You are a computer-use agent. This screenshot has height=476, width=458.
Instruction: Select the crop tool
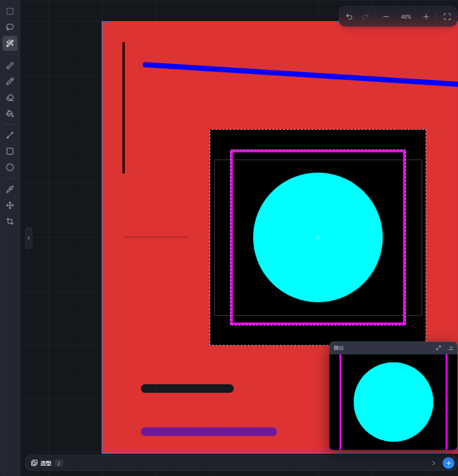[x=10, y=222]
